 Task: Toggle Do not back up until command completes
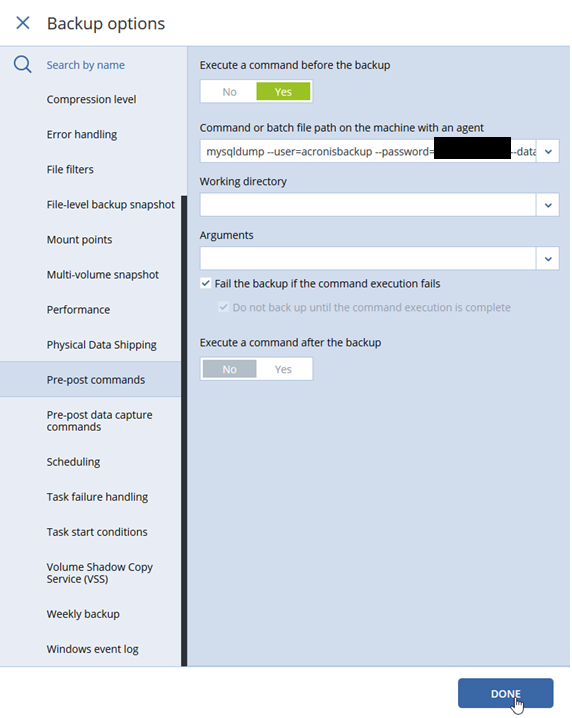(223, 307)
